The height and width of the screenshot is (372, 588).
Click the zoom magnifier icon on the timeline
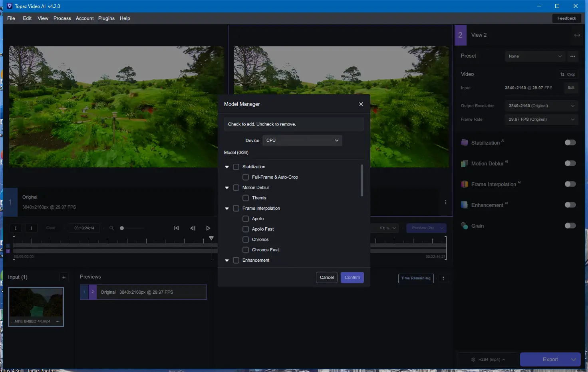pyautogui.click(x=112, y=228)
